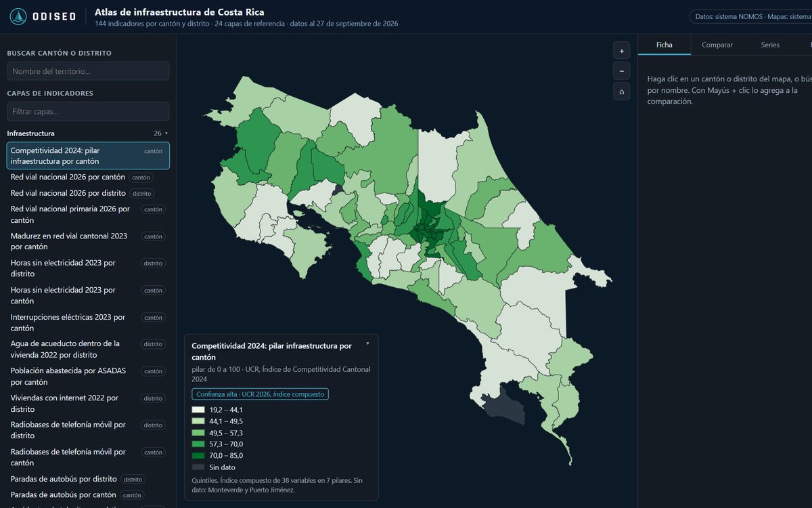
Task: Click legend swatch for 57,3 – 70,0
Action: pyautogui.click(x=198, y=444)
